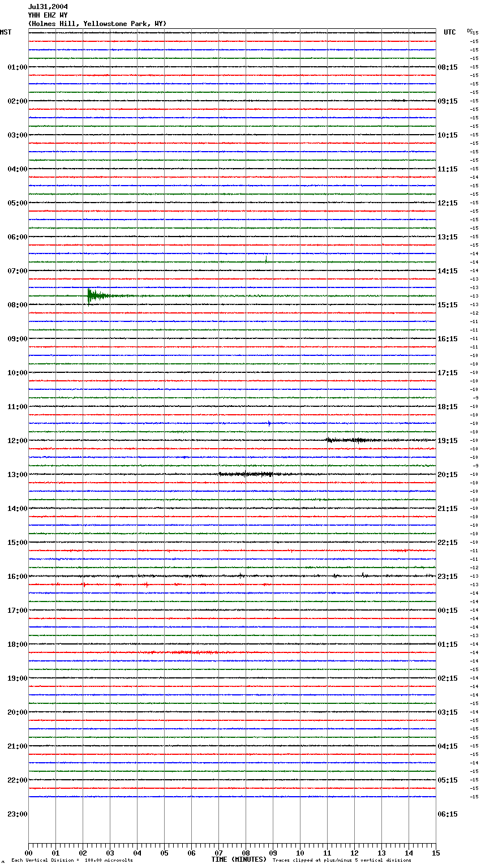Click the date heading Jul31,2004

(x=48, y=7)
